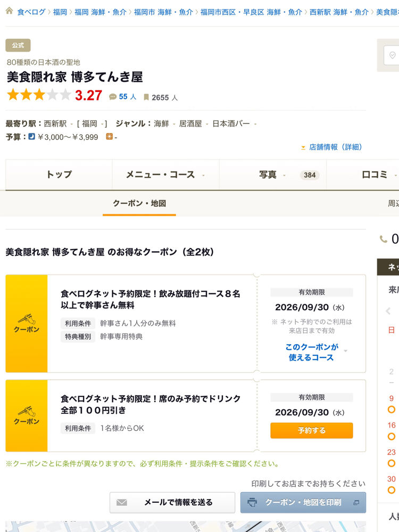Open 福岡 海鮮・魚介 breadcrumb link
399x532 pixels.
tap(101, 12)
